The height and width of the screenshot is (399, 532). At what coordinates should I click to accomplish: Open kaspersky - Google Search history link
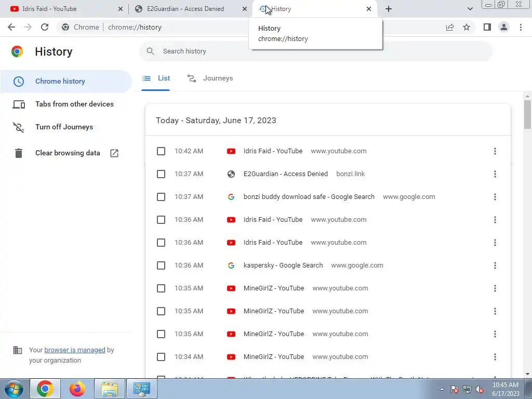click(x=283, y=265)
